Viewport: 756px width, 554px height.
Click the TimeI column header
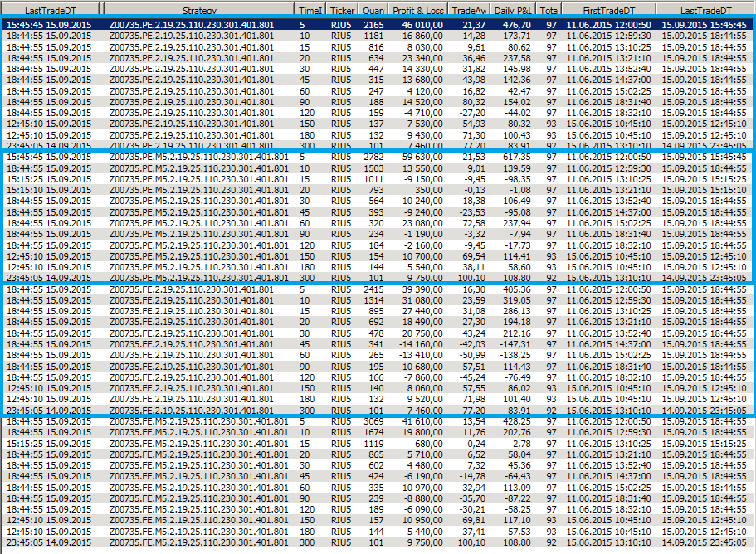pos(310,10)
